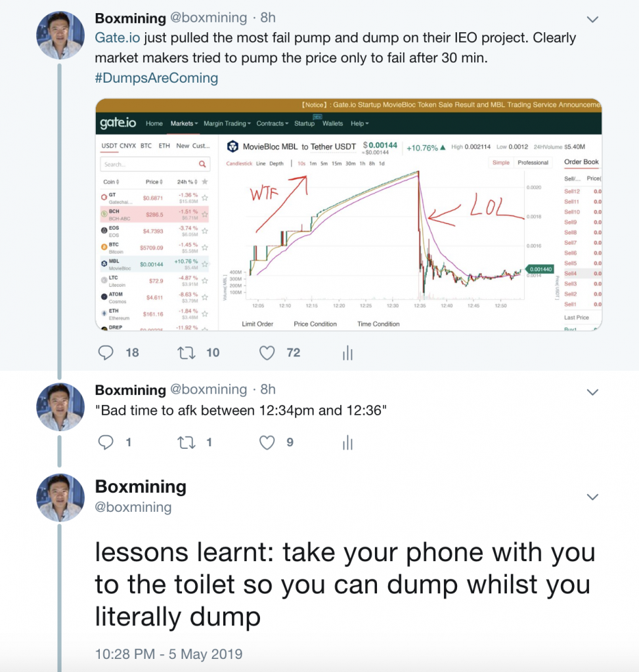Click the magnifier icon in the coin search box

click(x=203, y=164)
